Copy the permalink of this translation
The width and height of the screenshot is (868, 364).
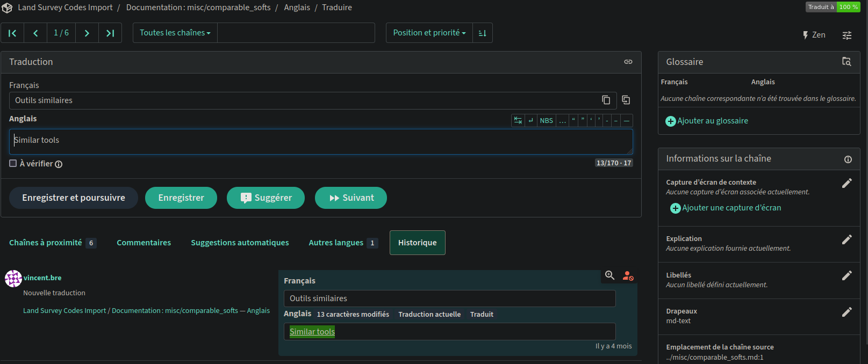pos(628,62)
